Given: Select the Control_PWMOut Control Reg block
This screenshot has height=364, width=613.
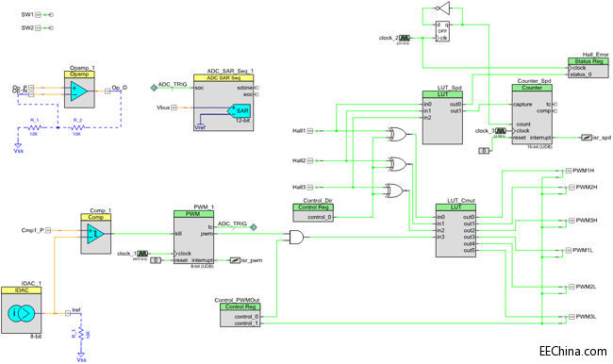Looking at the screenshot, I should 240,315.
